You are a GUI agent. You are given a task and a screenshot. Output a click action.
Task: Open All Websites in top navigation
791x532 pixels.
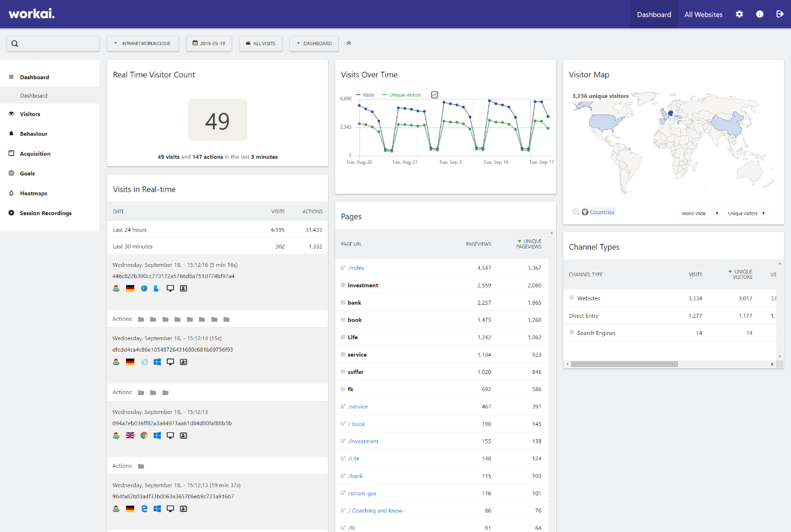703,14
